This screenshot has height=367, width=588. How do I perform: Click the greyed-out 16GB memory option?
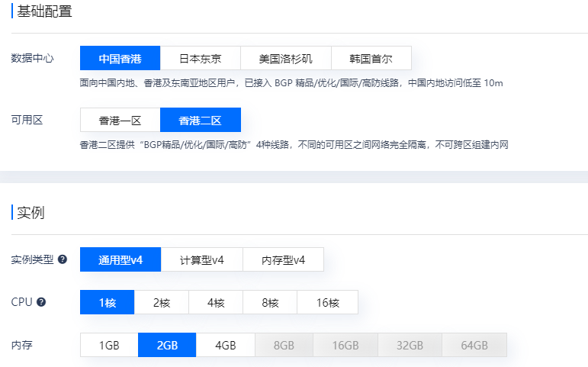[x=345, y=345]
